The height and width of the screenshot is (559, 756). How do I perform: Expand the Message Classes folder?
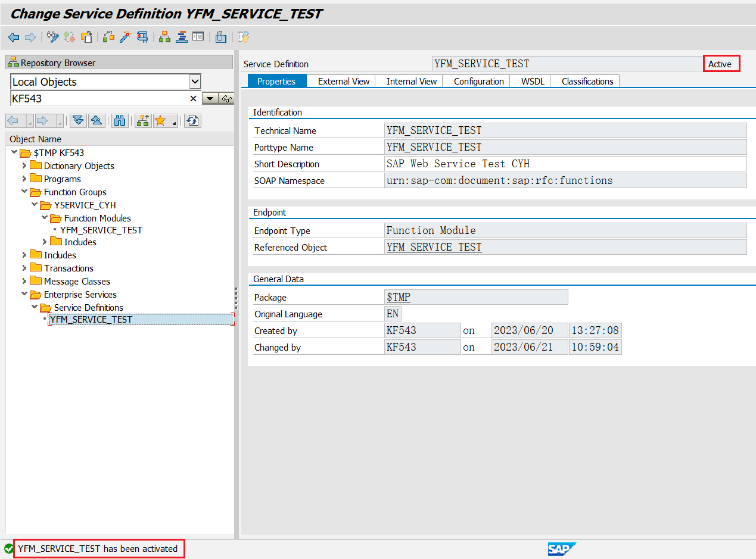coord(24,282)
